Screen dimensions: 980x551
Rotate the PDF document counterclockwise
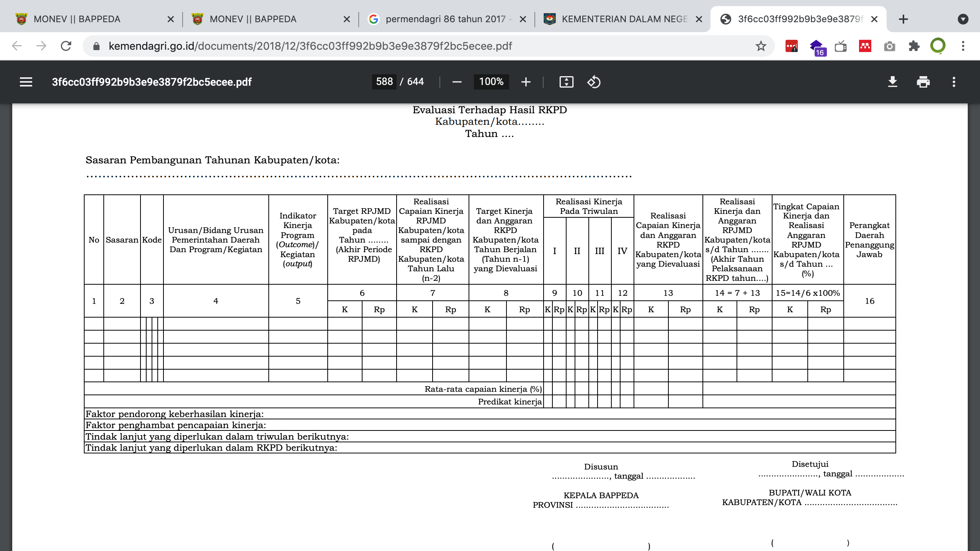pos(594,82)
